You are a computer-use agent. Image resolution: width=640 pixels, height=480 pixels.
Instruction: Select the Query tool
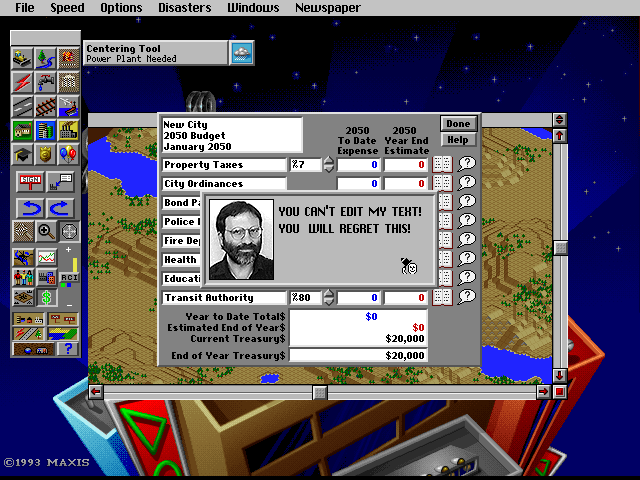point(60,182)
